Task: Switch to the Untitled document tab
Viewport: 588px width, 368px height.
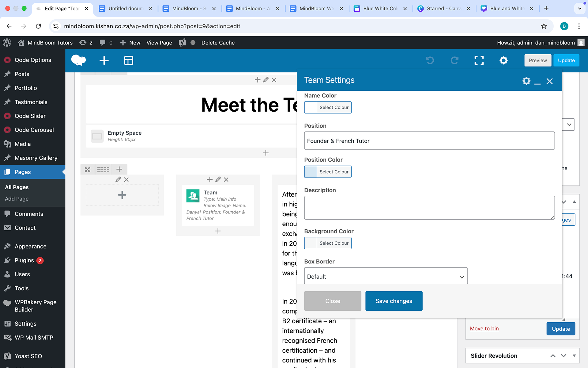Action: coord(126,9)
